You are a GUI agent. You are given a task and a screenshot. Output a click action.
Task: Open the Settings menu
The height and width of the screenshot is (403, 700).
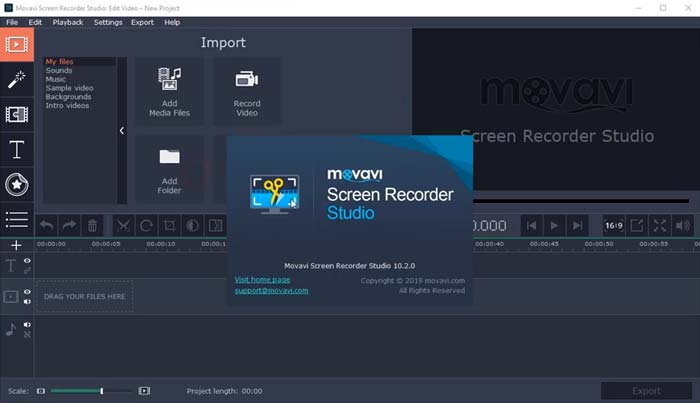point(108,22)
